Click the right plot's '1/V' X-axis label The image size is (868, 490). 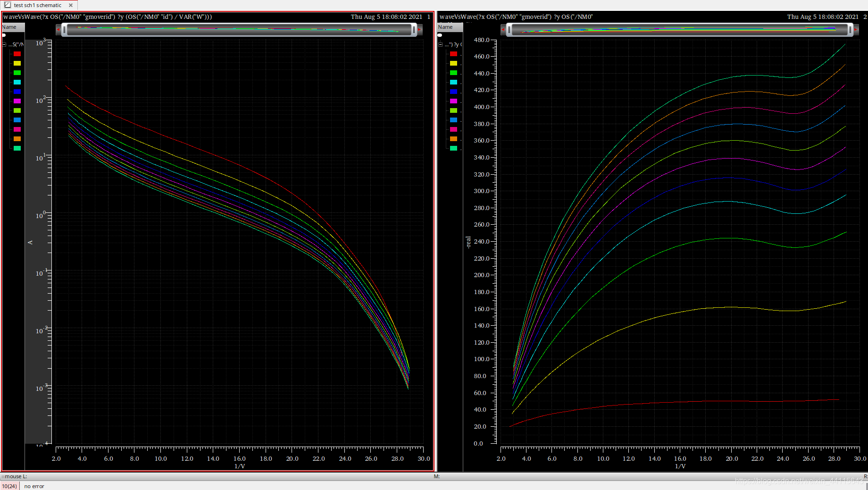click(680, 466)
